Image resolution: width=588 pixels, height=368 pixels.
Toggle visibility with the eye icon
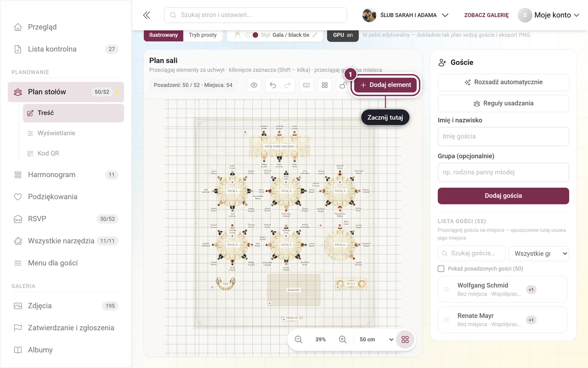tap(254, 85)
